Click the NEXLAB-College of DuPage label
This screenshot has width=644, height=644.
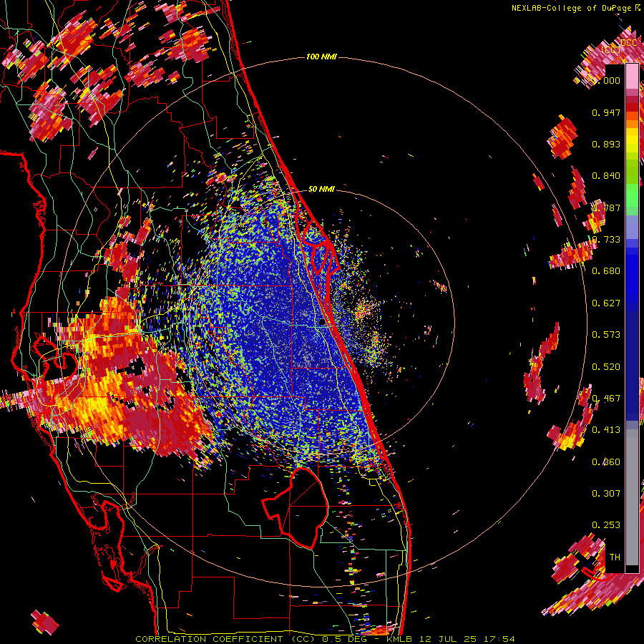pos(572,8)
